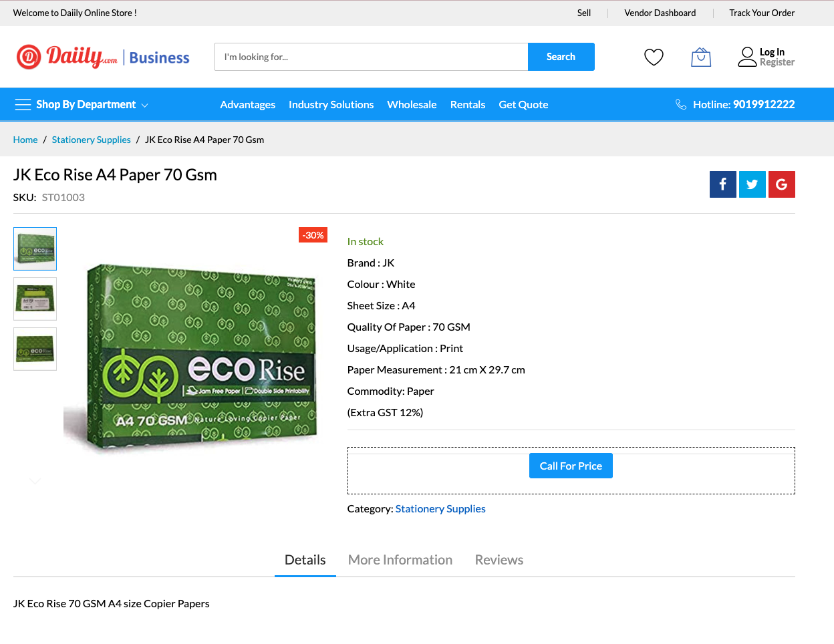834x644 pixels.
Task: Click the Colour : White text
Action: (x=382, y=285)
